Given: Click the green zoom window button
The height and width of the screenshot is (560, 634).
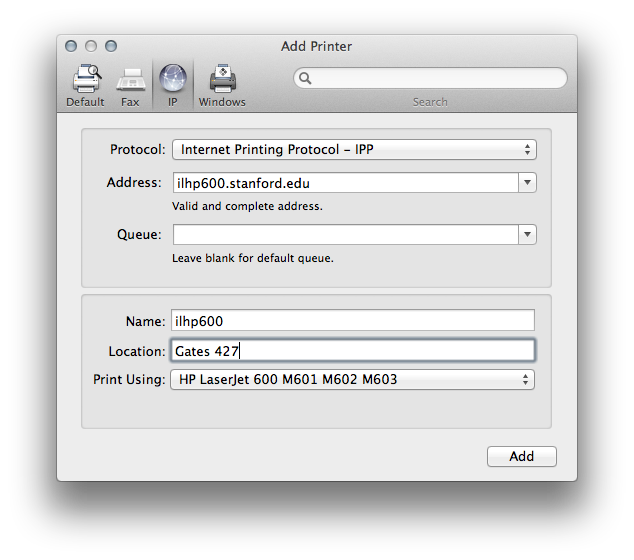Looking at the screenshot, I should coord(111,46).
